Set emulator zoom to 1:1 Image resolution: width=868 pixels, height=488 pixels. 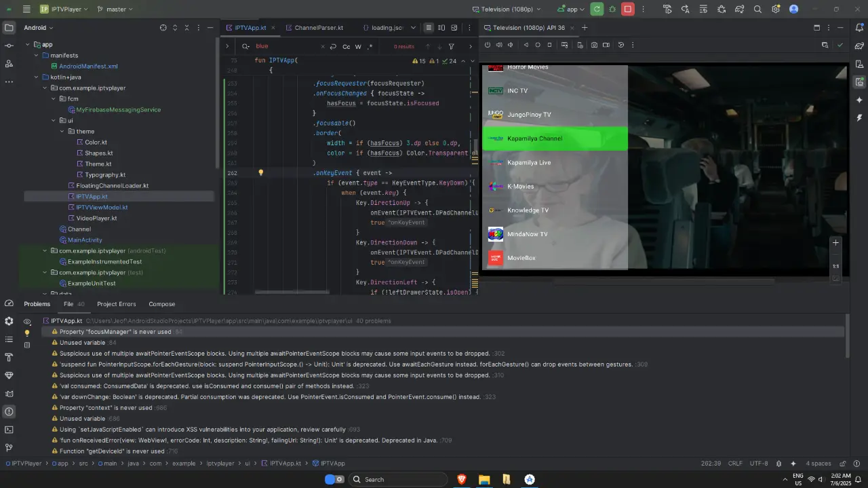coord(836,266)
